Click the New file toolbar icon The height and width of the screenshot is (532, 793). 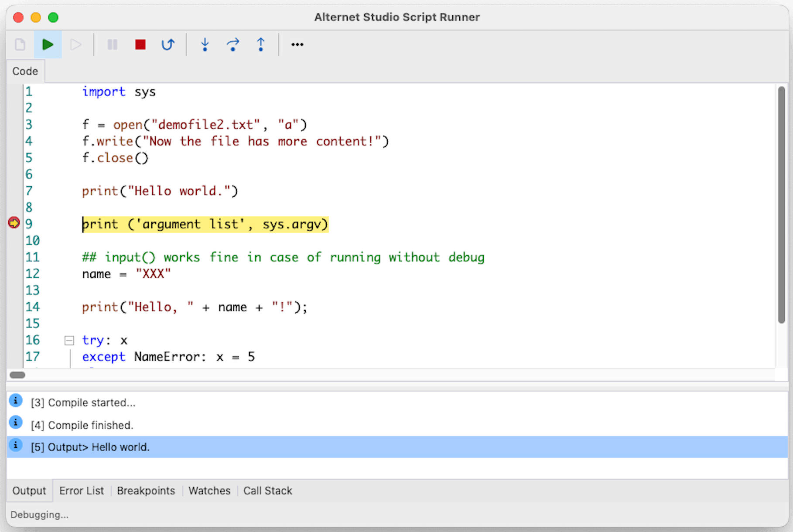coord(20,44)
